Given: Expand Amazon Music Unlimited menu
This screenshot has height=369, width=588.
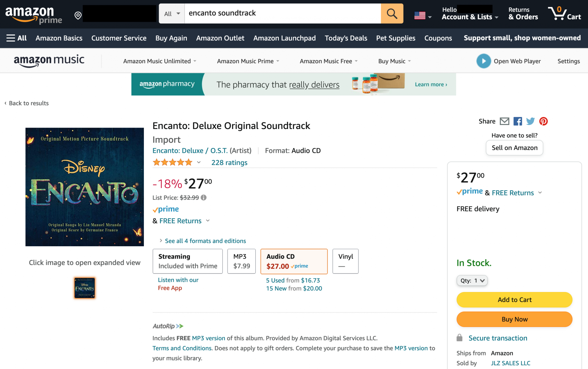Looking at the screenshot, I should [x=160, y=61].
